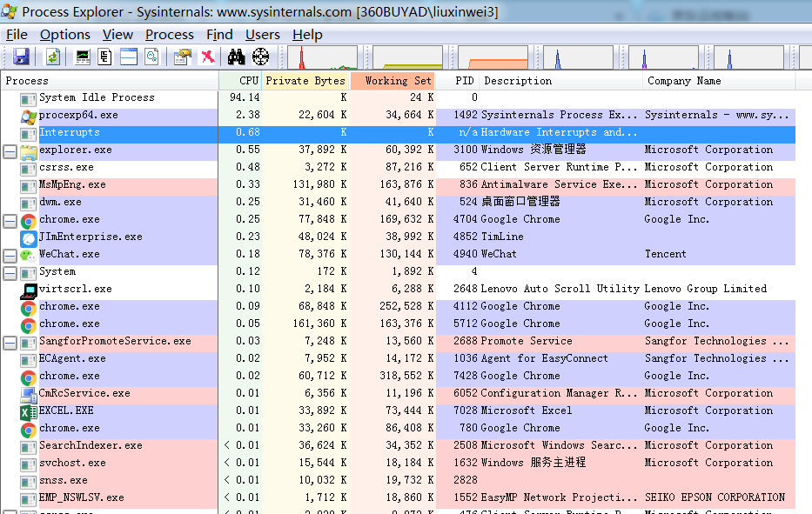Open the CPU usage mini graph
812x514 pixels.
(x=322, y=57)
